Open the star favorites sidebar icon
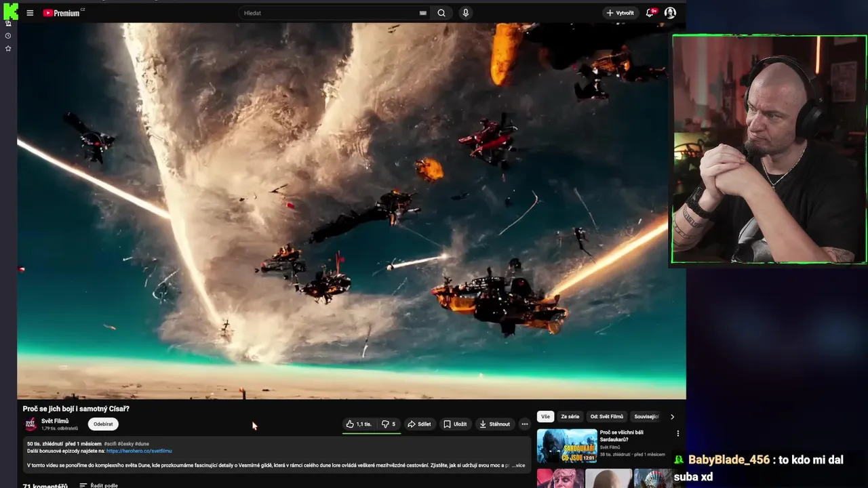This screenshot has height=488, width=868. pyautogui.click(x=8, y=49)
